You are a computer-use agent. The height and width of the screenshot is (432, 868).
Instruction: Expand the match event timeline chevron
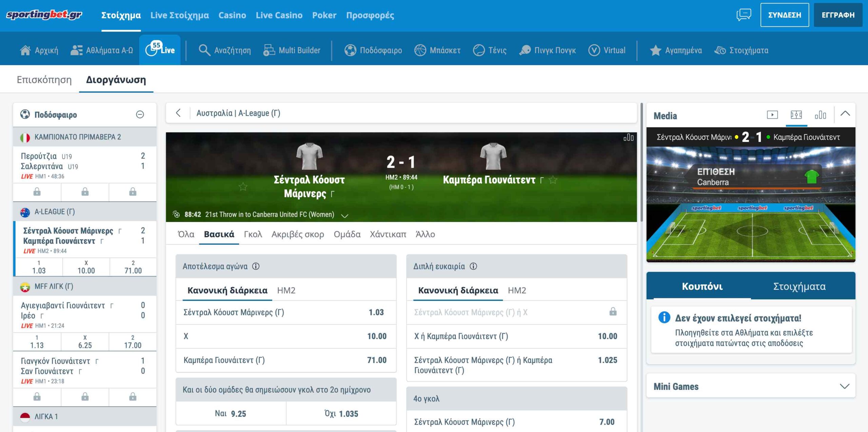pos(344,215)
